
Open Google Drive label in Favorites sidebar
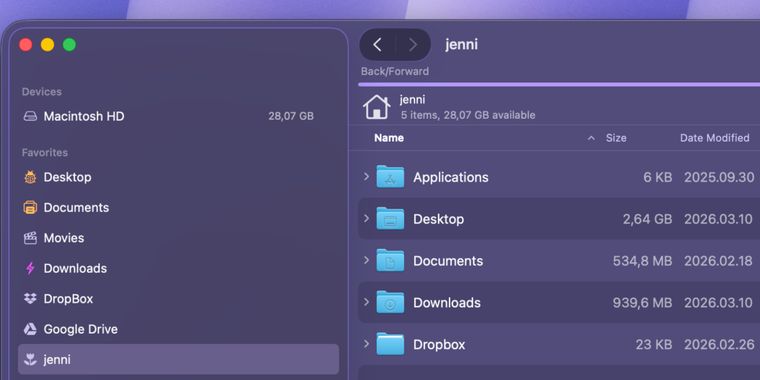tap(80, 329)
